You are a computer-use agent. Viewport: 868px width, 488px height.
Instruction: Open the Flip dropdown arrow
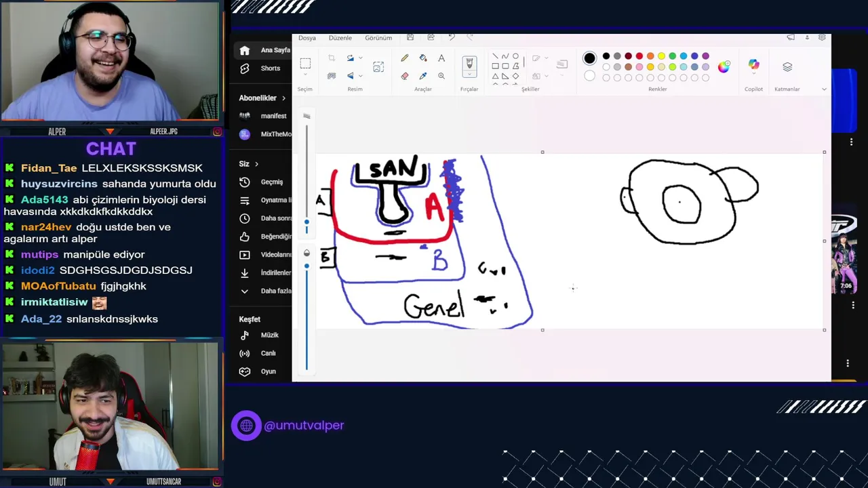[361, 76]
